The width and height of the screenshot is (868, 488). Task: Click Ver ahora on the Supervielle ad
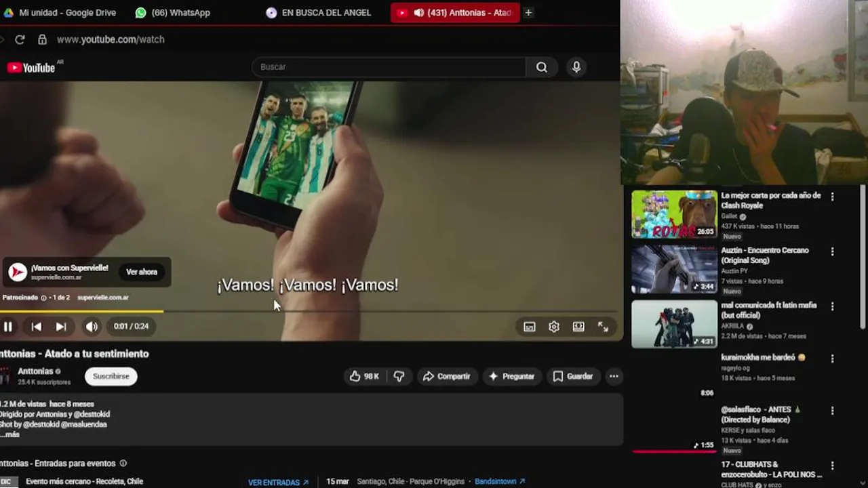[142, 272]
